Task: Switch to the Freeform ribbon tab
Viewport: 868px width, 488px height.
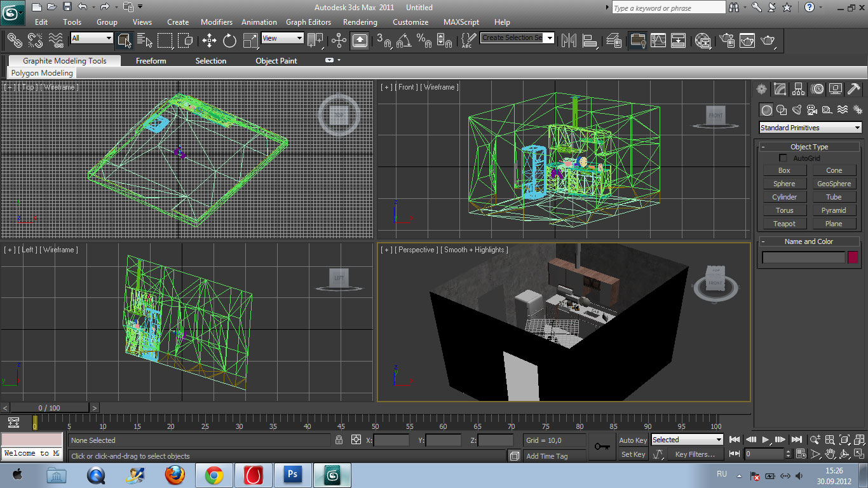Action: point(151,61)
